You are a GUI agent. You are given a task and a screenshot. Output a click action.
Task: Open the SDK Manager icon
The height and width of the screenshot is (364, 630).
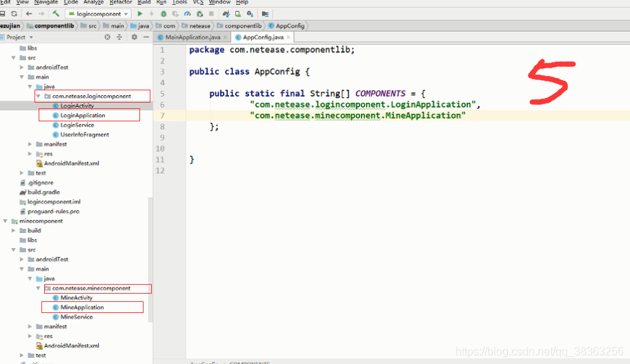[x=250, y=14]
